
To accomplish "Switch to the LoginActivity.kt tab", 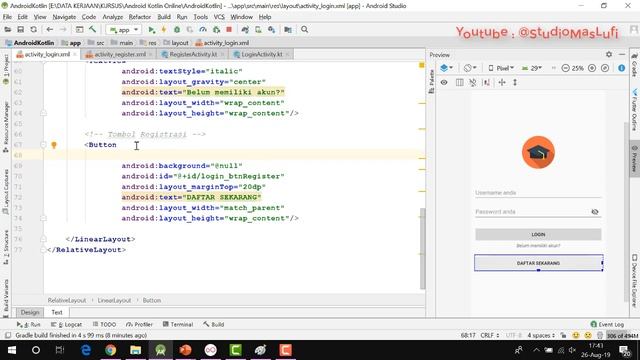I will [x=262, y=54].
